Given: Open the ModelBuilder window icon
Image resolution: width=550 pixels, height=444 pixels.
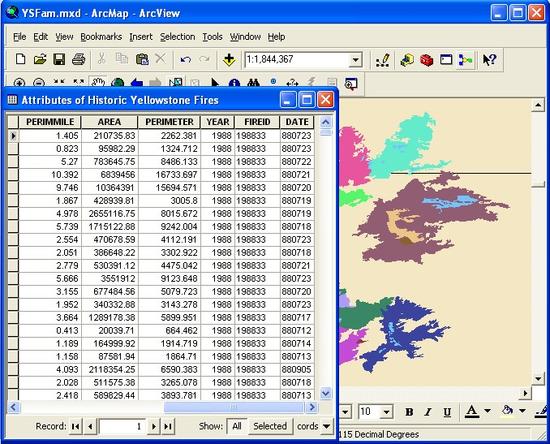Looking at the screenshot, I should 465,60.
